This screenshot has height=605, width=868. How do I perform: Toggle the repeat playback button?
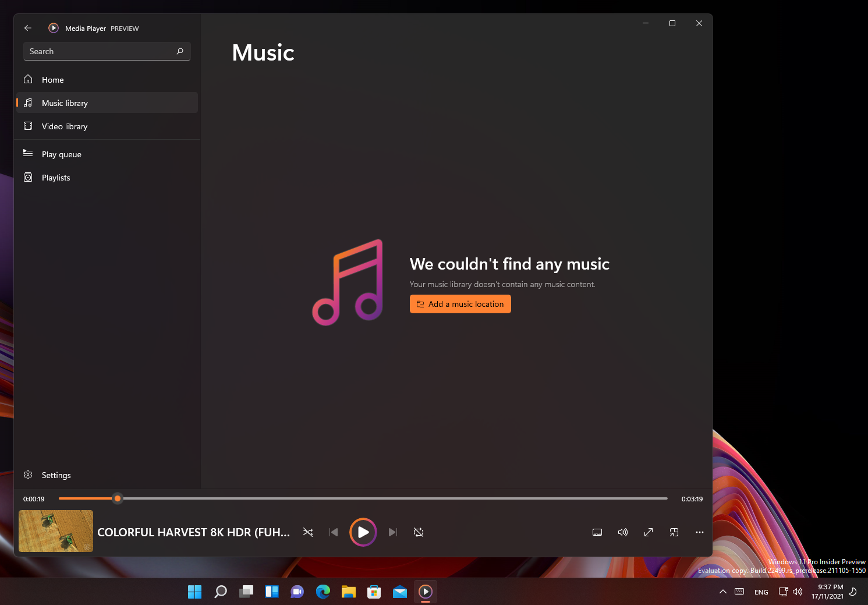tap(419, 532)
